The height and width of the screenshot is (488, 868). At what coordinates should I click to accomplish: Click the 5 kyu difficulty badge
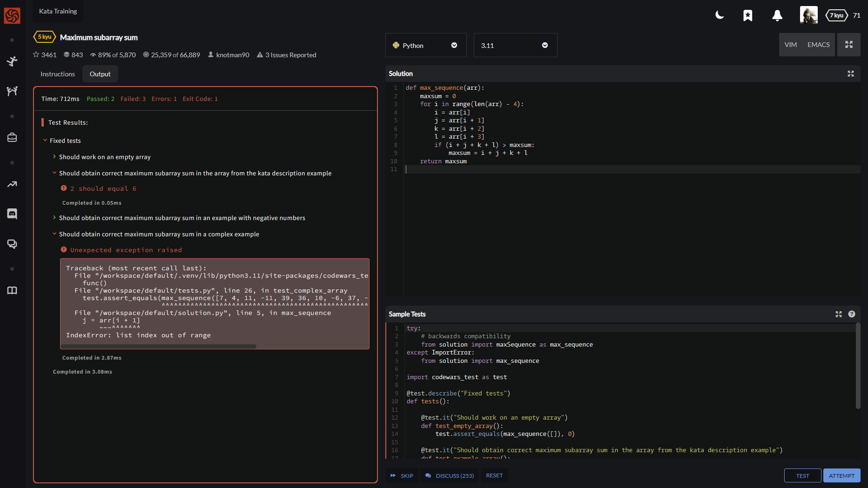(45, 37)
